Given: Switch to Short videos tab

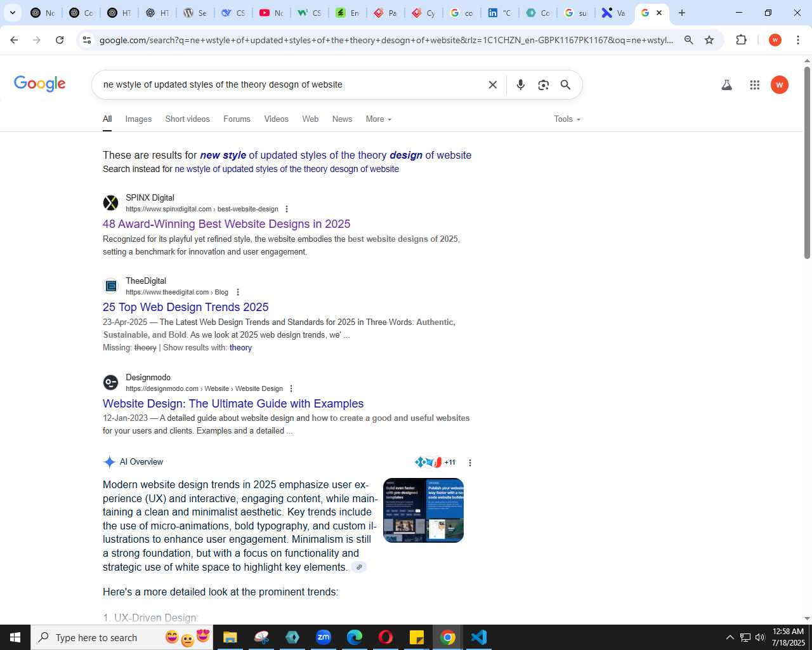Looking at the screenshot, I should 187,119.
